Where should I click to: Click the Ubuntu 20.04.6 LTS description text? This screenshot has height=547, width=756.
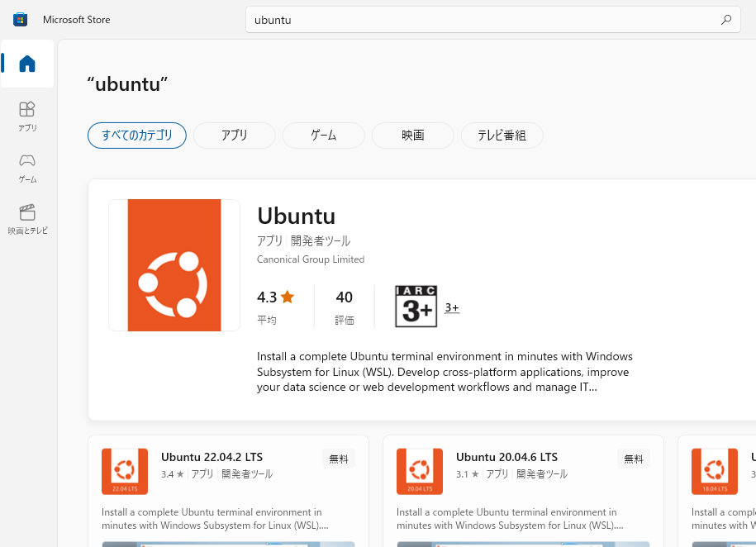510,519
